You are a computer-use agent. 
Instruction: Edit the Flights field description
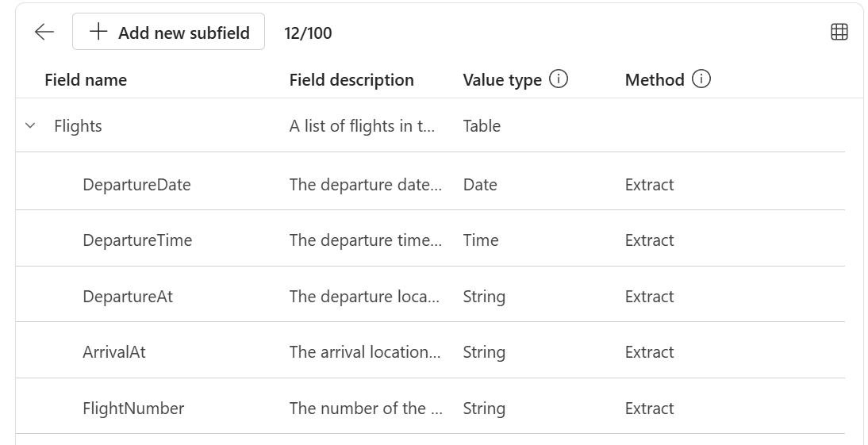pos(362,125)
